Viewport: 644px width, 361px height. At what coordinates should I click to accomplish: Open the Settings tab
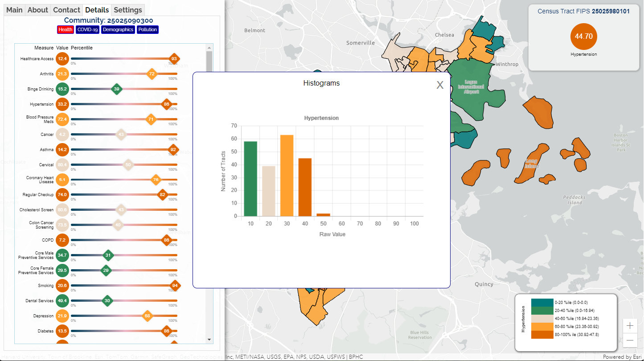click(128, 10)
